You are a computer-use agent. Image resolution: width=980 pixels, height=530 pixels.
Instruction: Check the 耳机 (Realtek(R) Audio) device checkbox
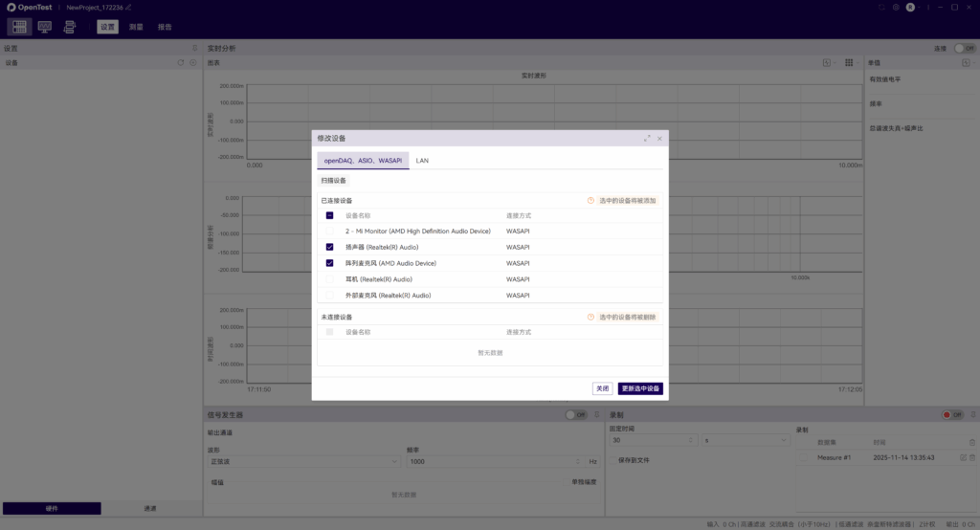[329, 279]
